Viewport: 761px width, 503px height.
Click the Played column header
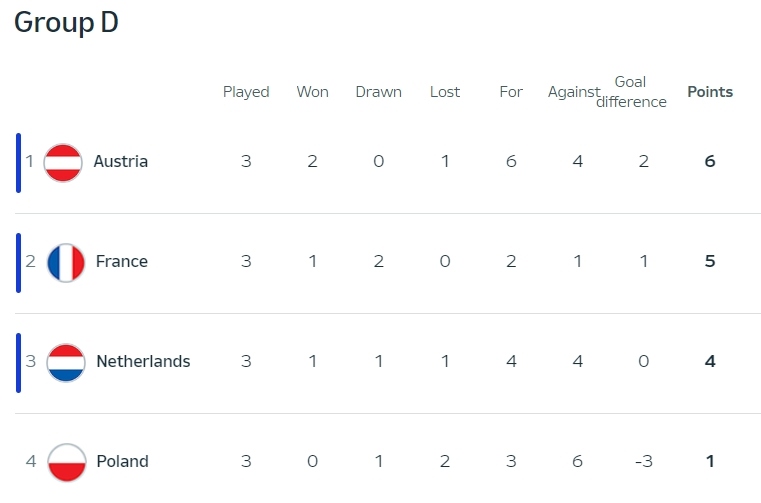pyautogui.click(x=246, y=92)
